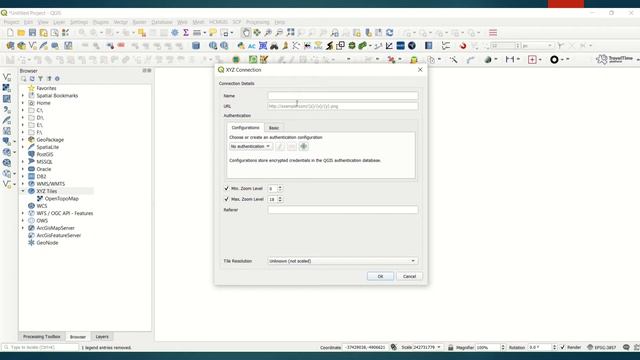This screenshot has height=360, width=640.
Task: Select OpenTopoMap in the Browser tree
Action: pyautogui.click(x=62, y=198)
